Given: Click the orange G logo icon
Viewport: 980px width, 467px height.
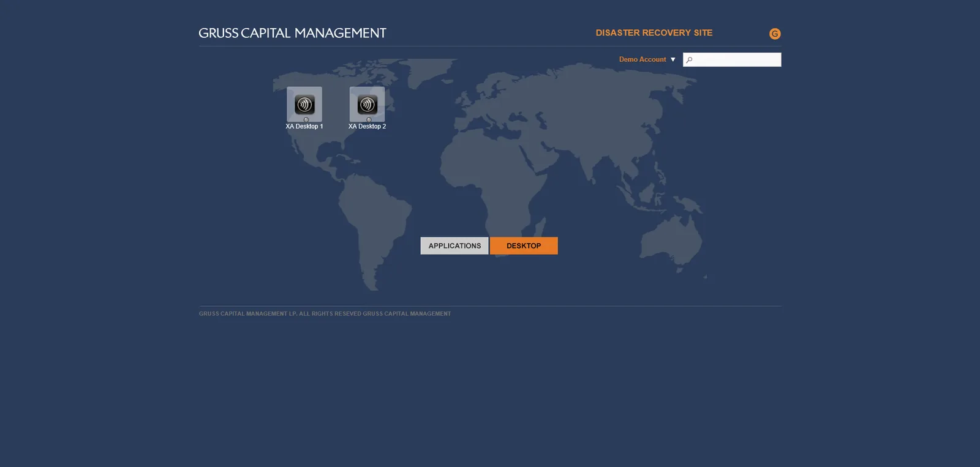Looking at the screenshot, I should (x=775, y=34).
